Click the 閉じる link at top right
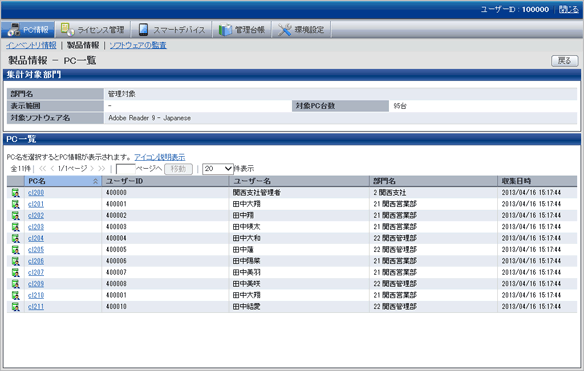Image resolution: width=584 pixels, height=371 pixels. pyautogui.click(x=569, y=9)
